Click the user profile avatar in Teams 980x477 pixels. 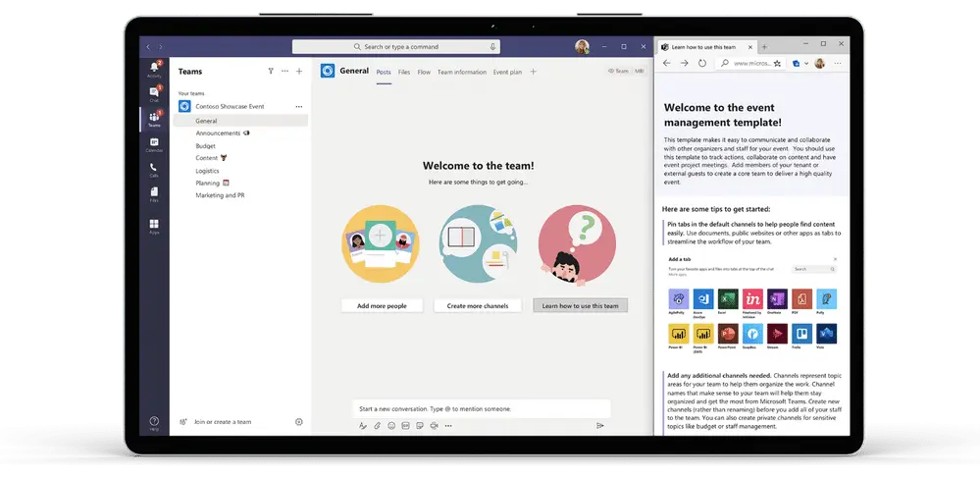pos(582,47)
